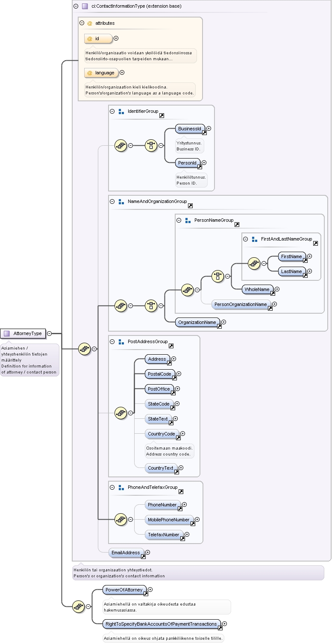
Task: Select the CountryText element
Action: coord(161,468)
